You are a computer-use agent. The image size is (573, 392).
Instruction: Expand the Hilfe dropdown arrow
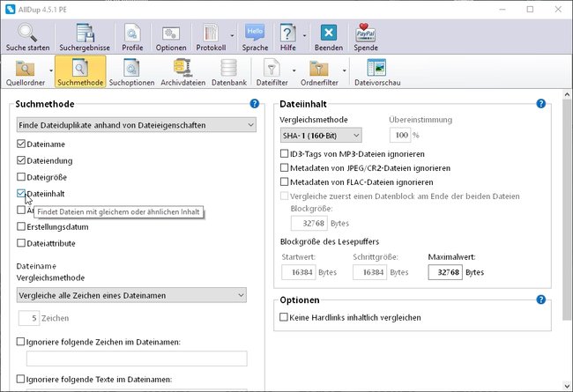click(x=304, y=36)
